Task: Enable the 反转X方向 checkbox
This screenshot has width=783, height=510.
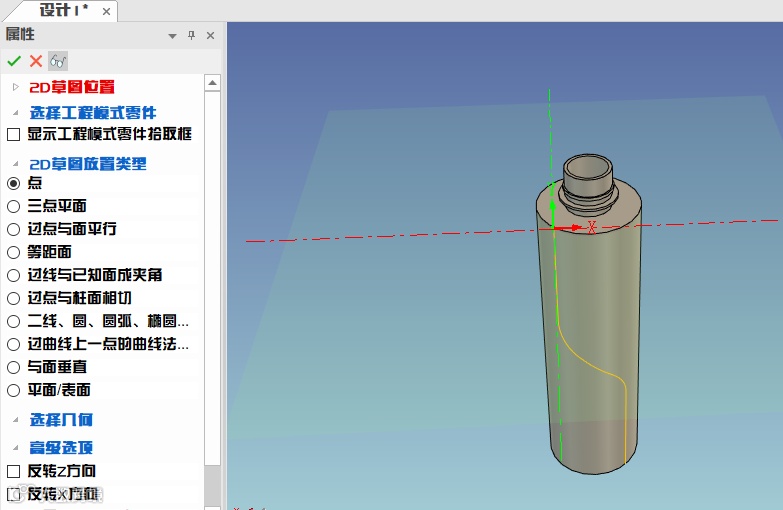Action: (x=13, y=495)
